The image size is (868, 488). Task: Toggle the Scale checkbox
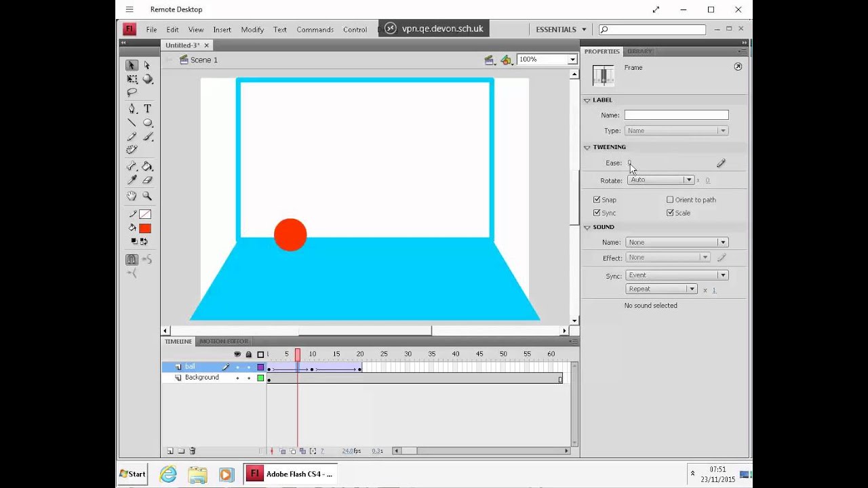[670, 213]
